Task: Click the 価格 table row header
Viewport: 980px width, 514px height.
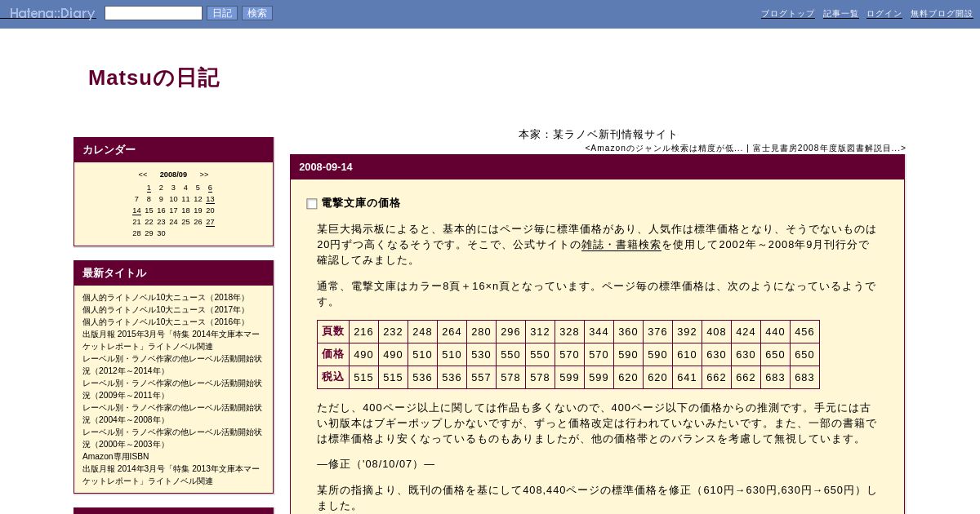Action: [x=333, y=354]
